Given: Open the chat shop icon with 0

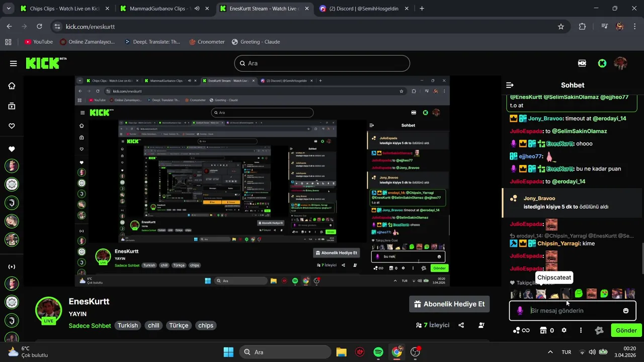Looking at the screenshot, I should [547, 330].
